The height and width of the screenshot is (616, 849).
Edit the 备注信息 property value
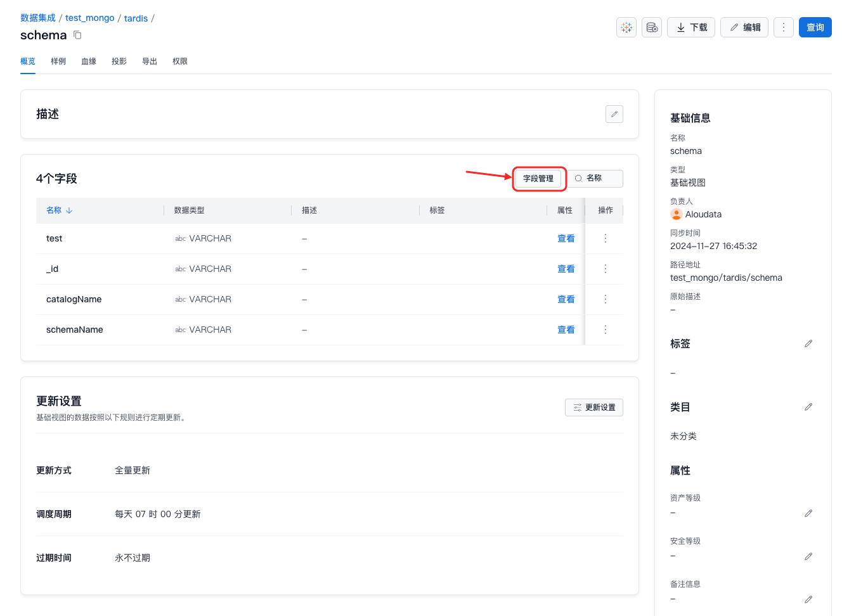pos(808,600)
